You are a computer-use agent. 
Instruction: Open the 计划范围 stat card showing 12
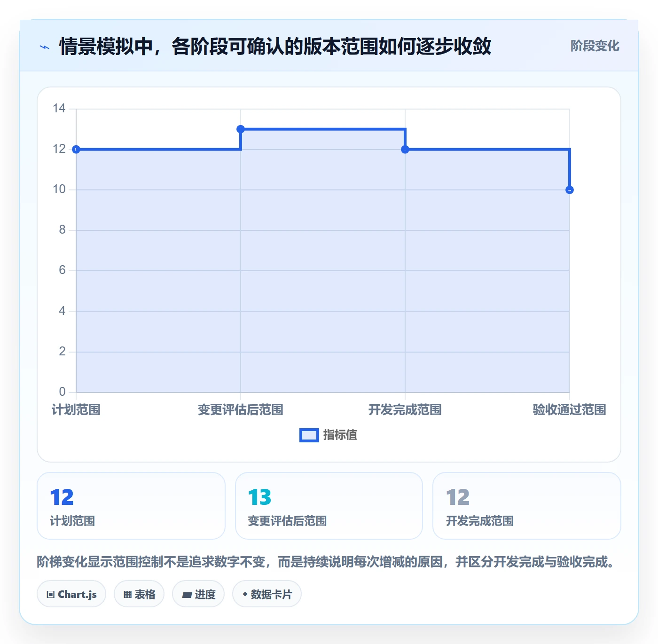pos(131,506)
